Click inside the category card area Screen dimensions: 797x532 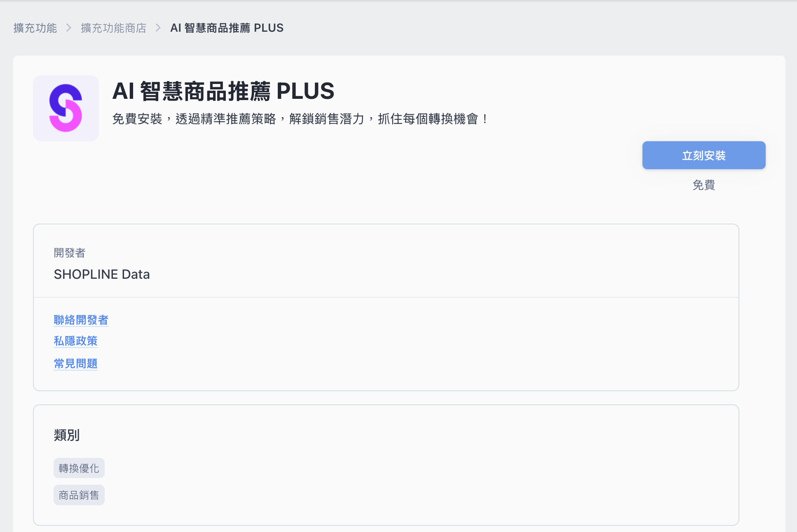click(x=412, y=465)
